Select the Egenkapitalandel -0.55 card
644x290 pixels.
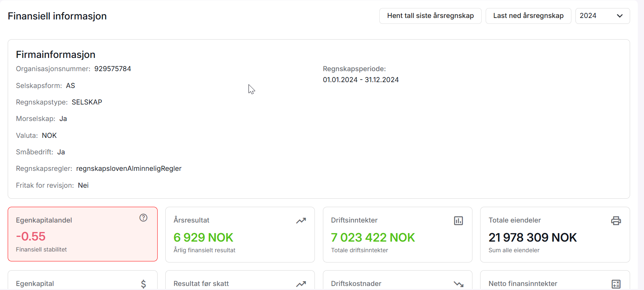pyautogui.click(x=82, y=234)
